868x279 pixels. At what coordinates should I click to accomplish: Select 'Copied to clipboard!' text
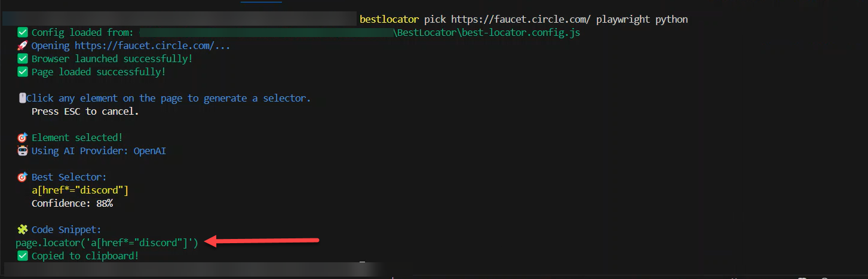coord(85,256)
